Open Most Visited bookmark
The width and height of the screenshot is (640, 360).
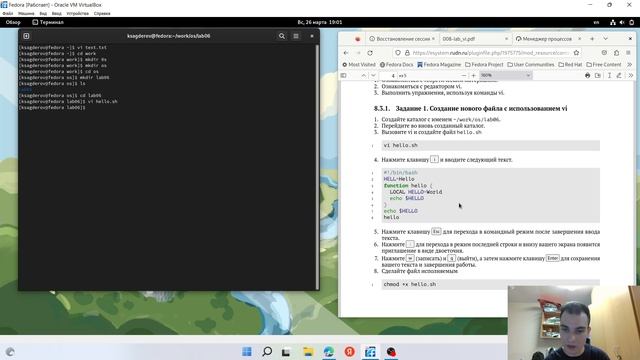tap(359, 64)
